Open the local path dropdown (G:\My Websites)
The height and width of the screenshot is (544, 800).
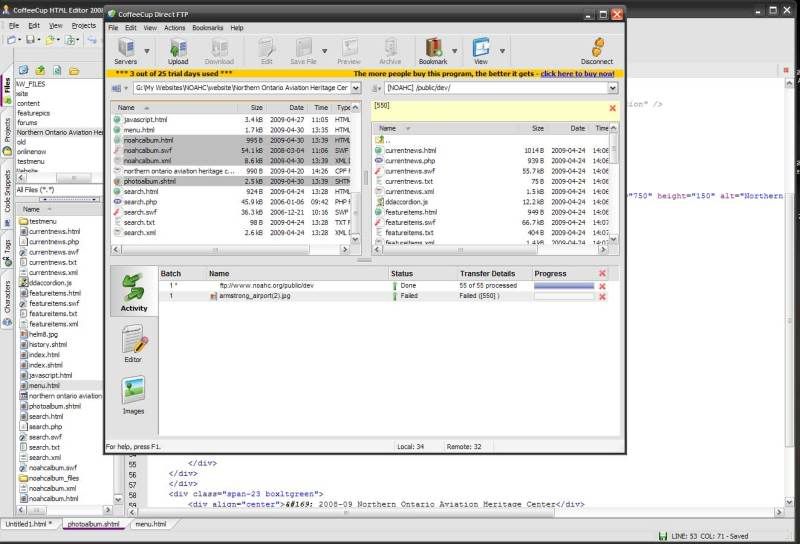pos(356,88)
